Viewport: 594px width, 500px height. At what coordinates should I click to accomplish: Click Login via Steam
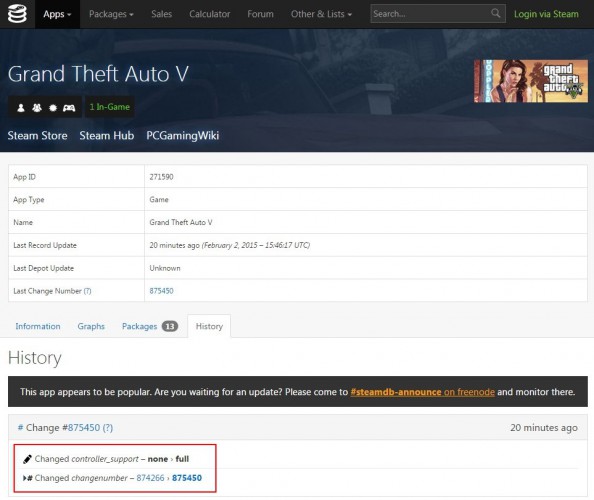546,14
